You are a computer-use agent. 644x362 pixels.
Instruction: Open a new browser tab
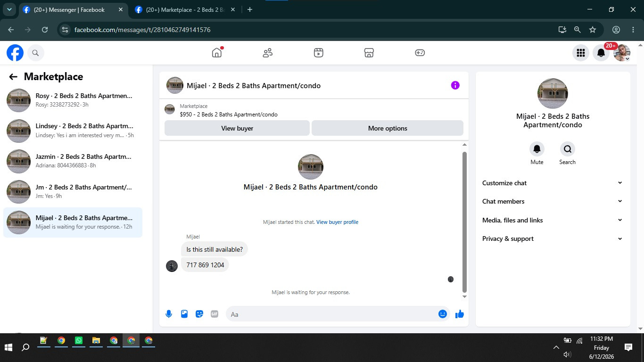point(250,10)
